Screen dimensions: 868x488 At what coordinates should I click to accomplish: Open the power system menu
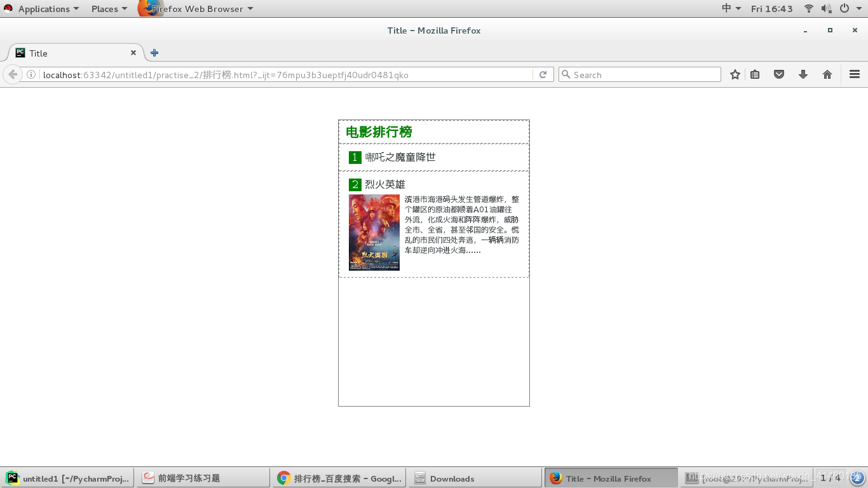tap(849, 8)
